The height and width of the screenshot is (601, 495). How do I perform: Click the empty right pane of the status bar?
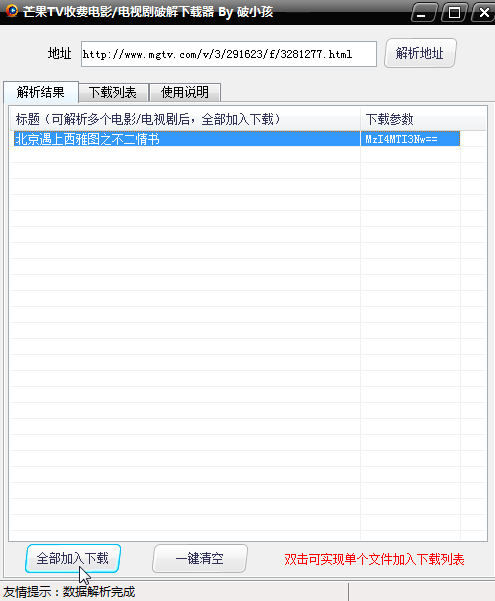[422, 592]
